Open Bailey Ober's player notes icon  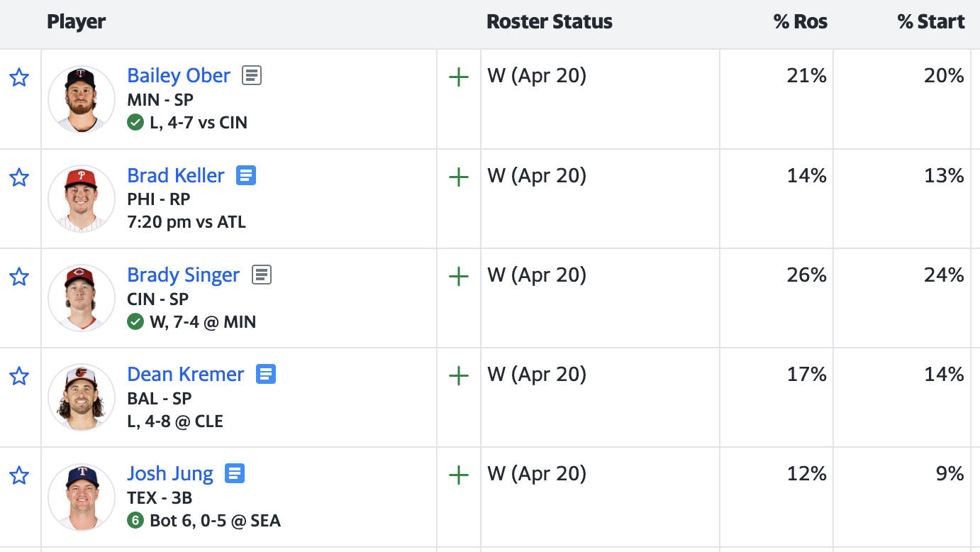point(252,75)
